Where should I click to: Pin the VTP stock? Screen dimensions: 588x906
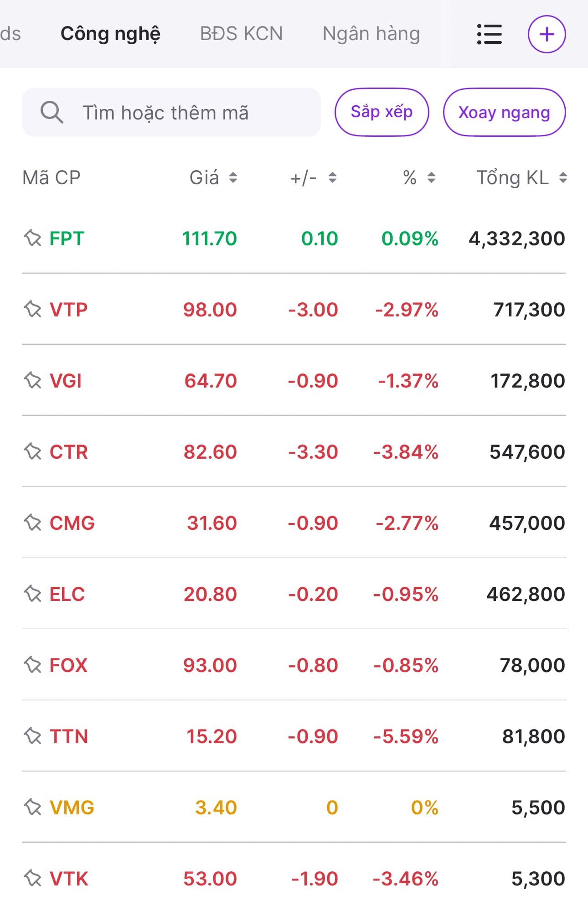pos(33,309)
